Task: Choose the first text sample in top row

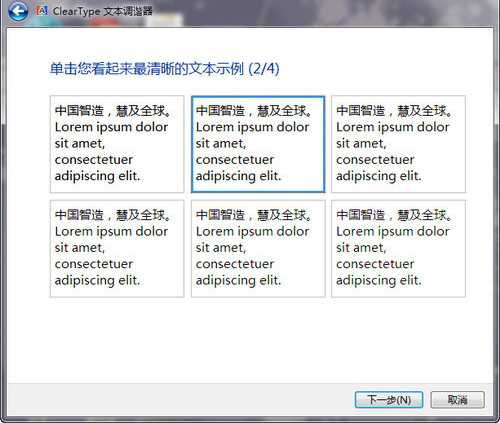Action: (117, 144)
